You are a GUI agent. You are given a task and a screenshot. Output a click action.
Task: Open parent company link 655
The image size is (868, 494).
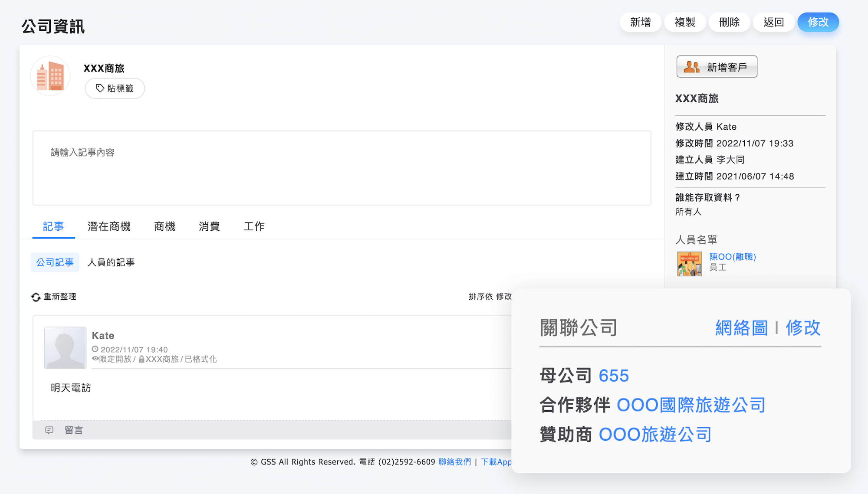pos(613,376)
